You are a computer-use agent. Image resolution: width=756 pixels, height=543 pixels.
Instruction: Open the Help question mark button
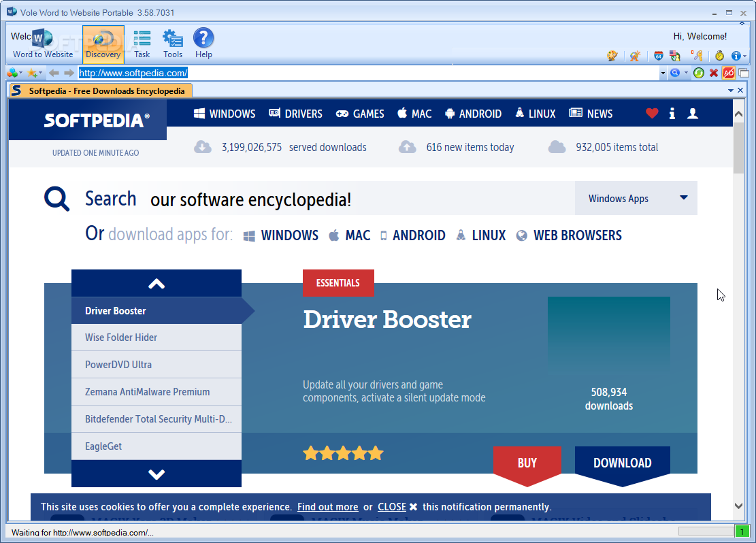coord(203,44)
